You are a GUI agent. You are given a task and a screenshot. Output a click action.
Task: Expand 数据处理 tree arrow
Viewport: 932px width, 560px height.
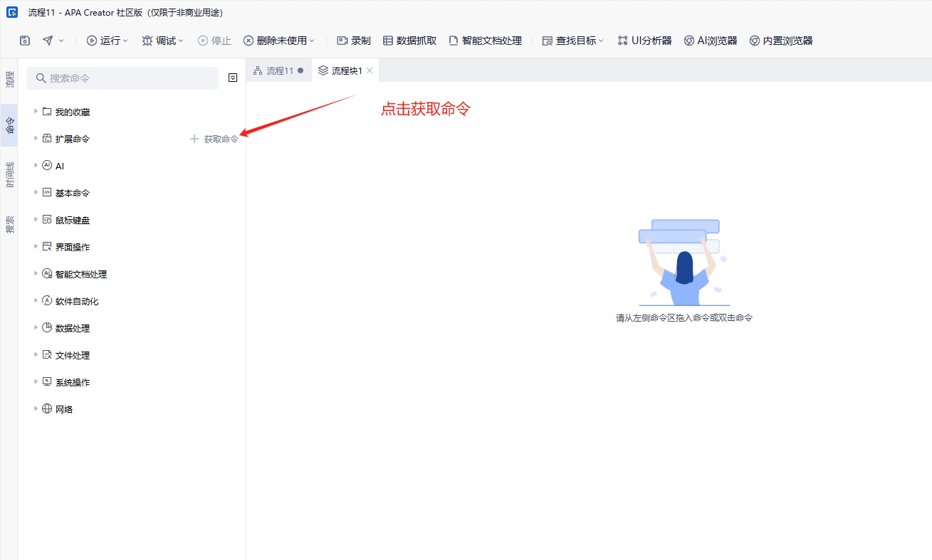pyautogui.click(x=36, y=327)
